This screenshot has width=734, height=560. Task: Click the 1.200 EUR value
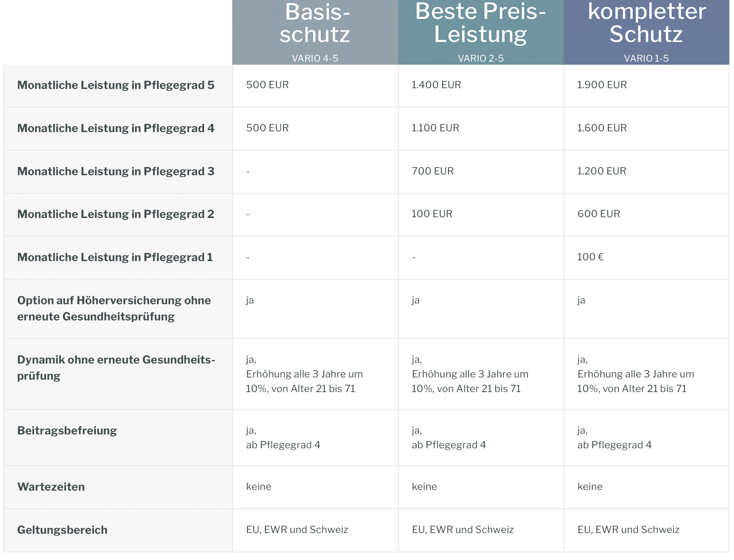tap(601, 171)
